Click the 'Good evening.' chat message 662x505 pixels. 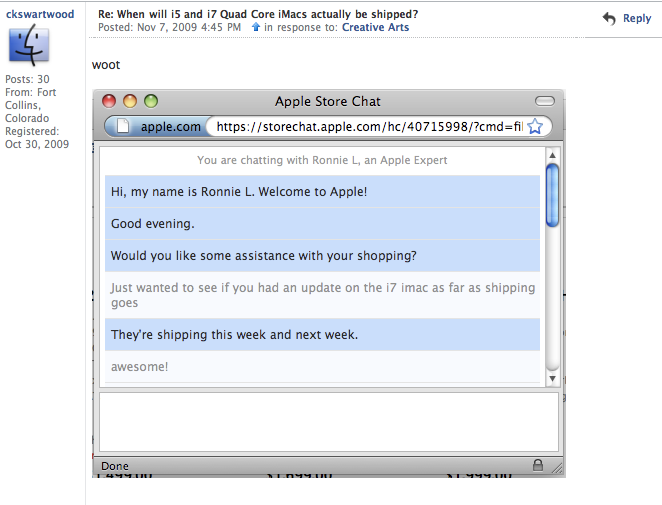tap(322, 223)
